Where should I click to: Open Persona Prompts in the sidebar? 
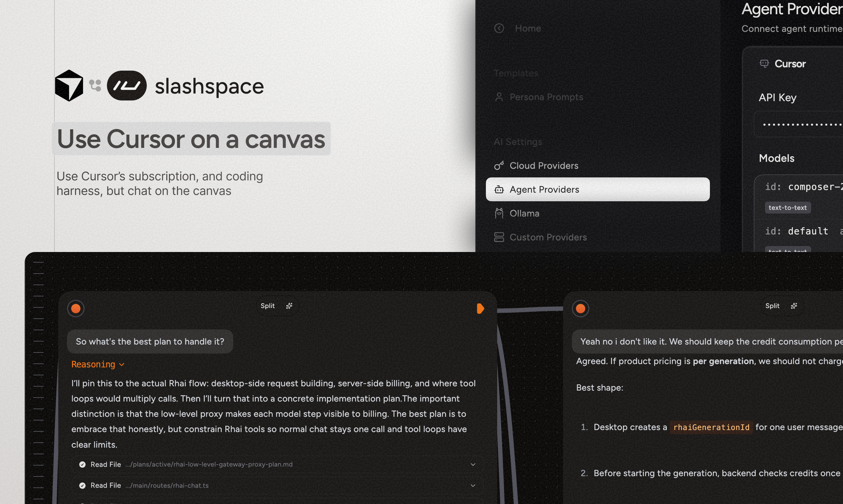tap(546, 97)
